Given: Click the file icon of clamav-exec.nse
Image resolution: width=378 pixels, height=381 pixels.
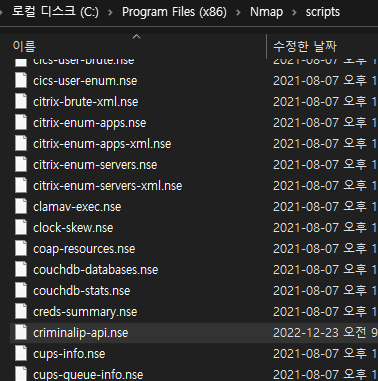Looking at the screenshot, I should (x=21, y=207).
